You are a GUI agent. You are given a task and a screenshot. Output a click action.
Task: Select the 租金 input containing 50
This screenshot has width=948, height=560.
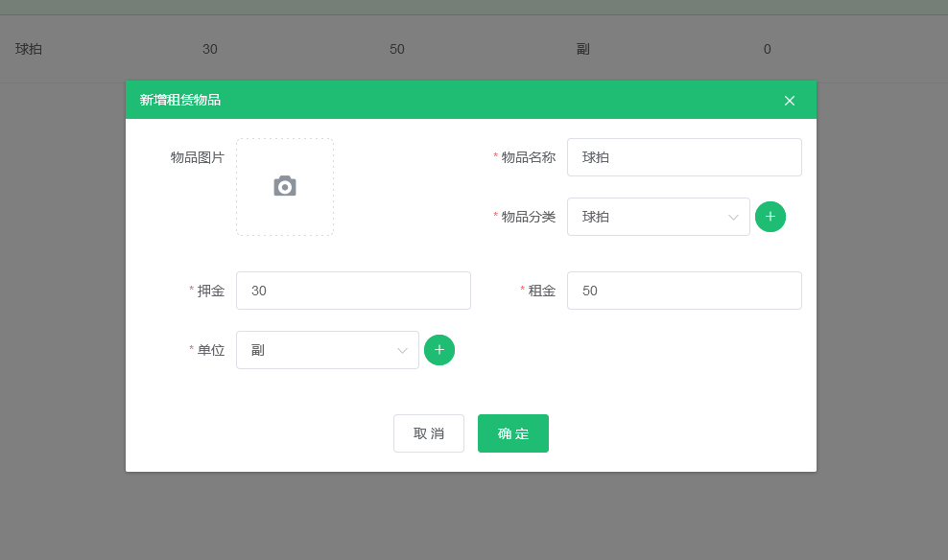[x=683, y=291]
